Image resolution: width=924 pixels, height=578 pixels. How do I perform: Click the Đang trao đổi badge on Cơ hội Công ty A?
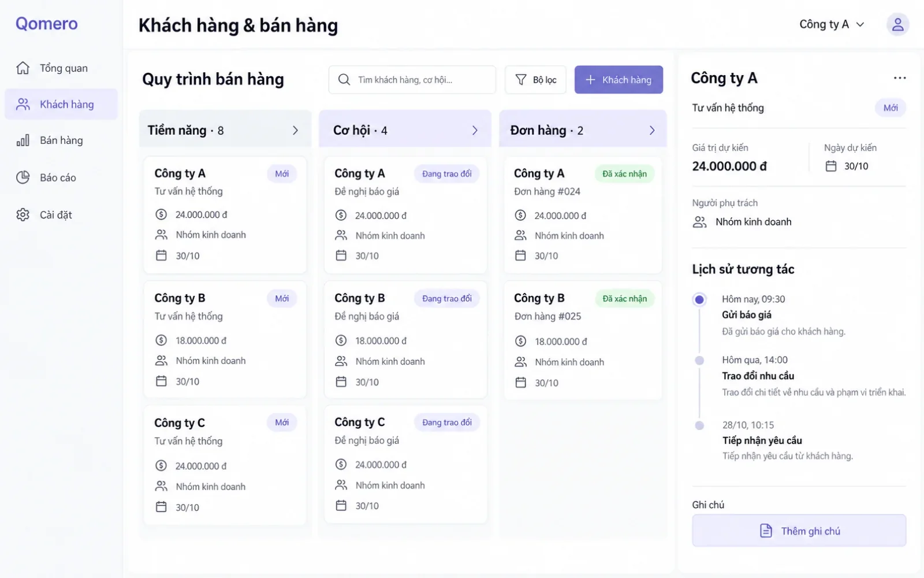click(x=446, y=173)
